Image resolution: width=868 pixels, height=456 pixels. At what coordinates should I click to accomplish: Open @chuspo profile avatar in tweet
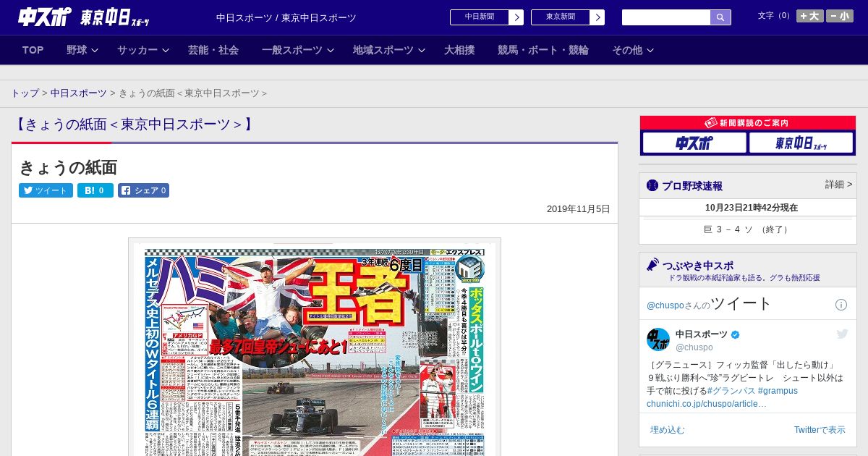(658, 339)
